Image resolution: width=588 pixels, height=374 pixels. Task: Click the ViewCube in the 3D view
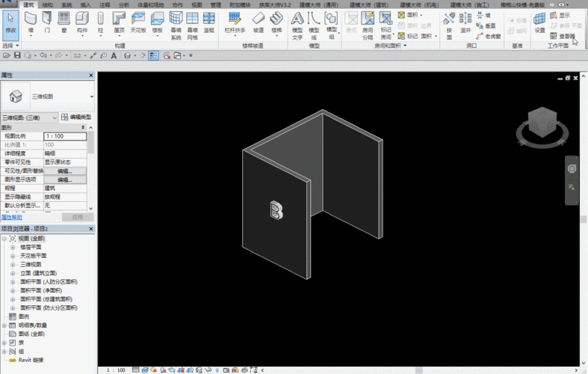click(x=542, y=121)
